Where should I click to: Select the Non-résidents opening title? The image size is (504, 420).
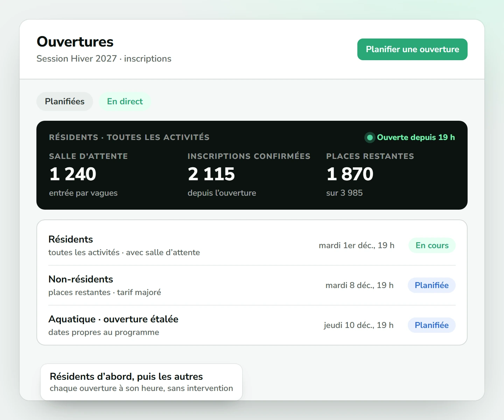81,279
